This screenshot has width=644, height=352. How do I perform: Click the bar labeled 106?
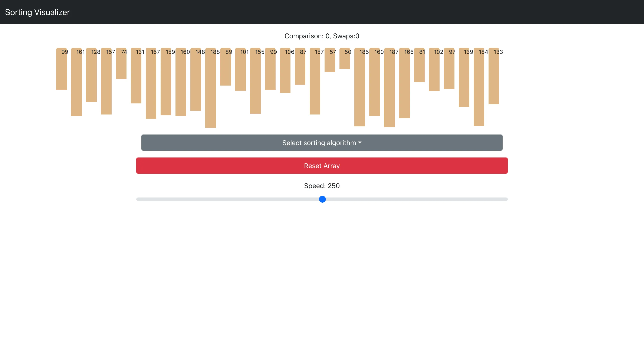(x=285, y=70)
